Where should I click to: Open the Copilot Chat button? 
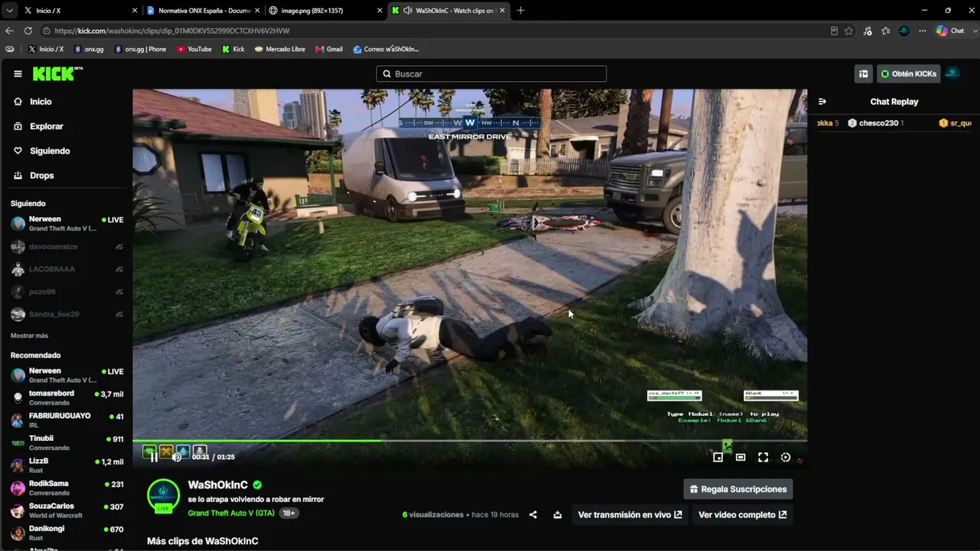click(x=950, y=31)
